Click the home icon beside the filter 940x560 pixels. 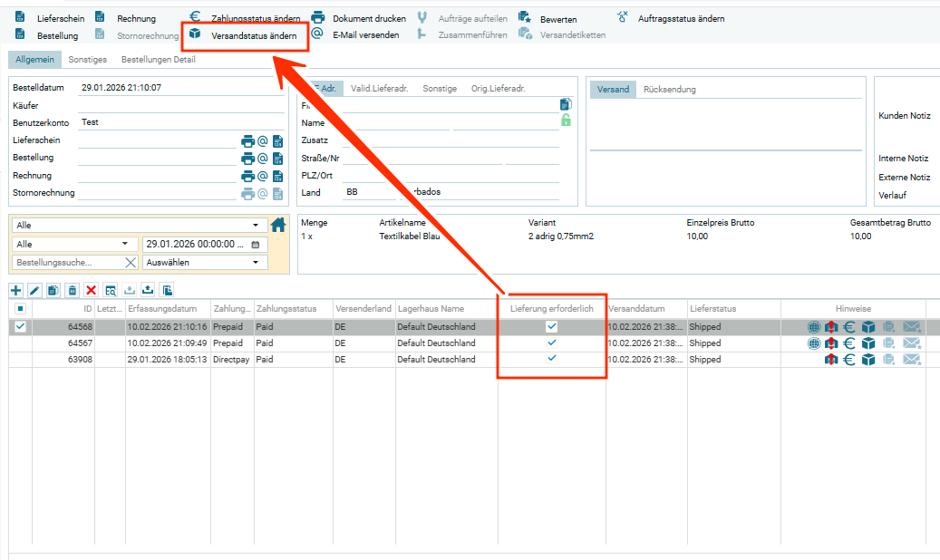[278, 225]
